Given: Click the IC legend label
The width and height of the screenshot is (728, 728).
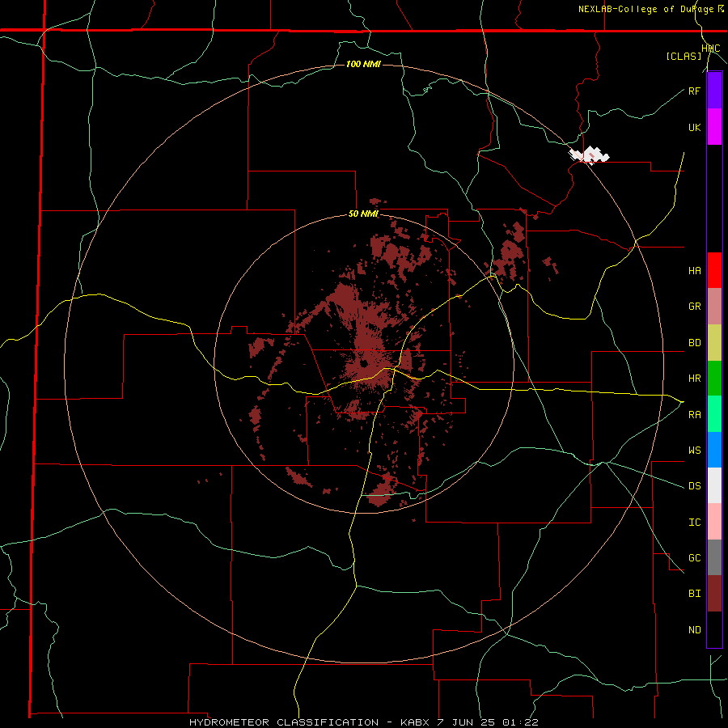Looking at the screenshot, I should pyautogui.click(x=694, y=523).
